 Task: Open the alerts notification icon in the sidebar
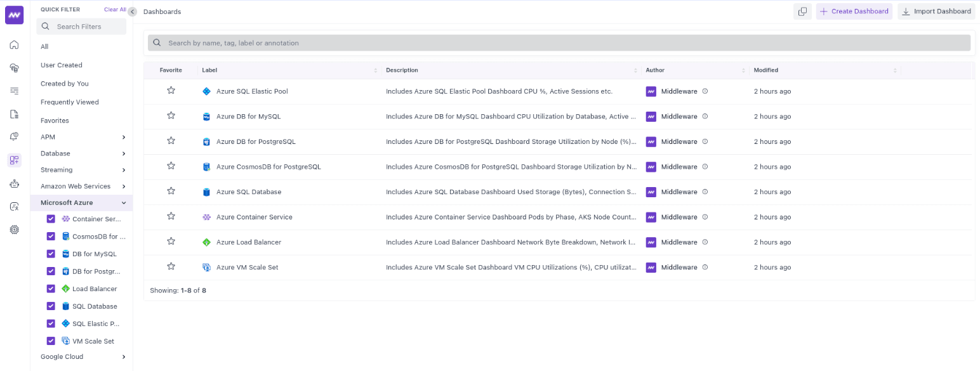[x=14, y=136]
